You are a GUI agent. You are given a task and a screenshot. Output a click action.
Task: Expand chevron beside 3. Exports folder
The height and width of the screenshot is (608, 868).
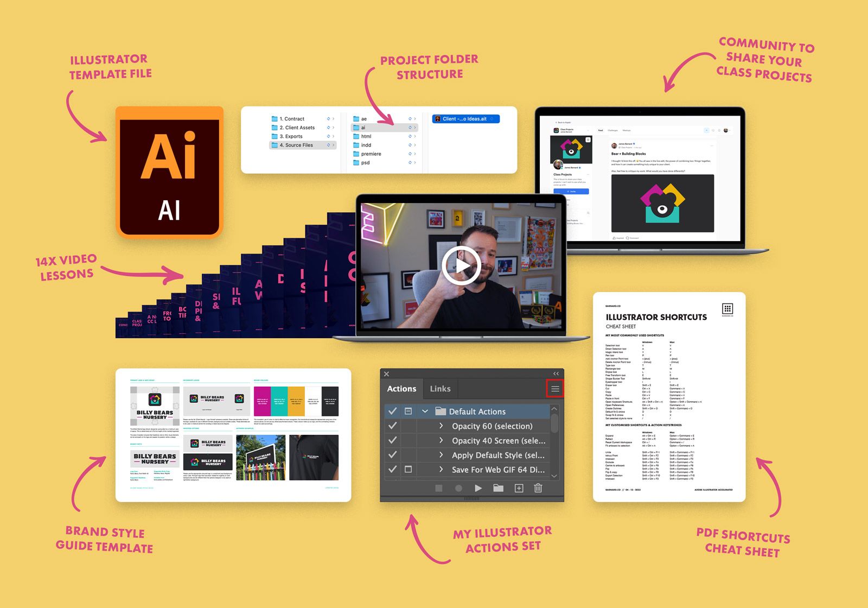[x=333, y=136]
